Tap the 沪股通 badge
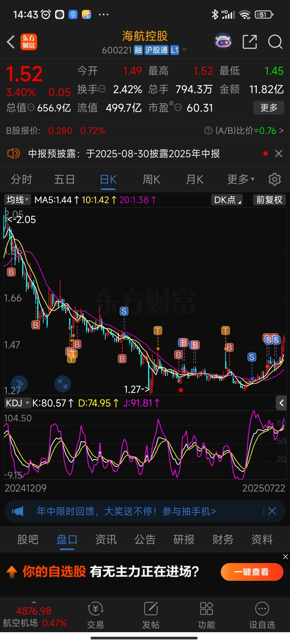290x644 pixels. tap(157, 50)
